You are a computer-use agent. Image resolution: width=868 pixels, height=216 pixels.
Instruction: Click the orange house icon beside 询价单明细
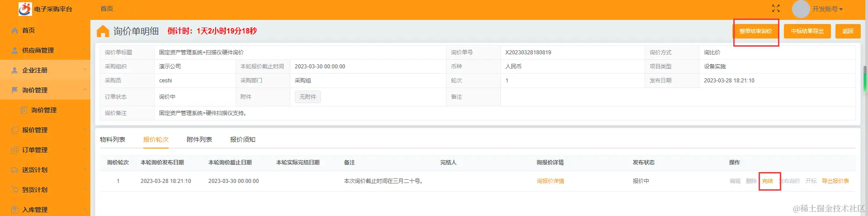pyautogui.click(x=103, y=31)
